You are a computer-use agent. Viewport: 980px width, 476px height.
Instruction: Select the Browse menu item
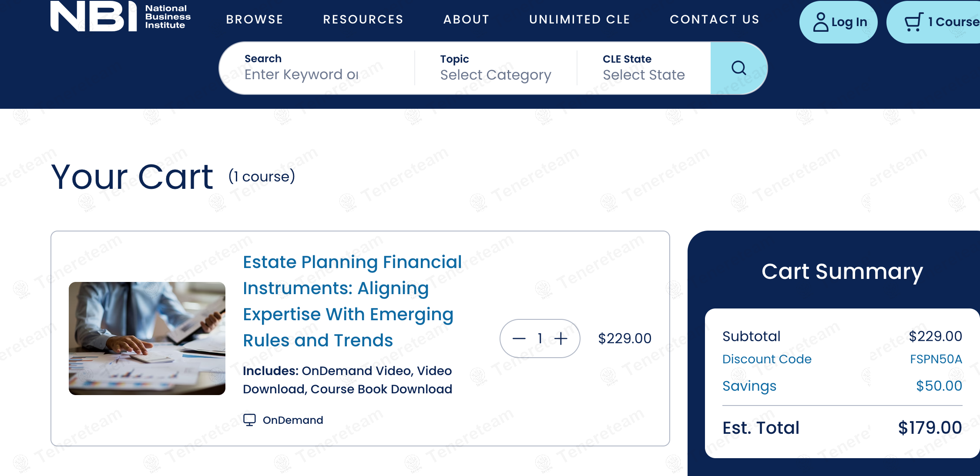254,19
